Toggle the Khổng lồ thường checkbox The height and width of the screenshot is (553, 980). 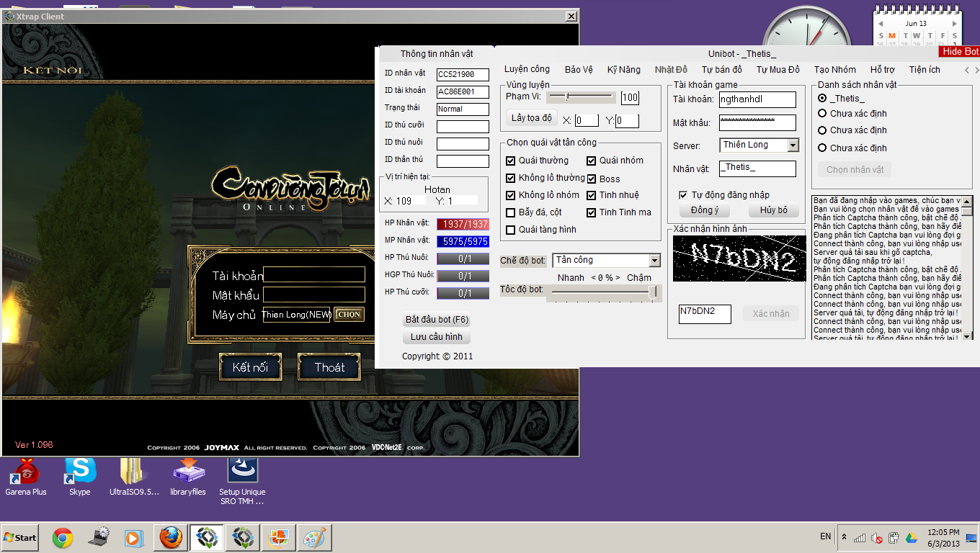(x=511, y=178)
